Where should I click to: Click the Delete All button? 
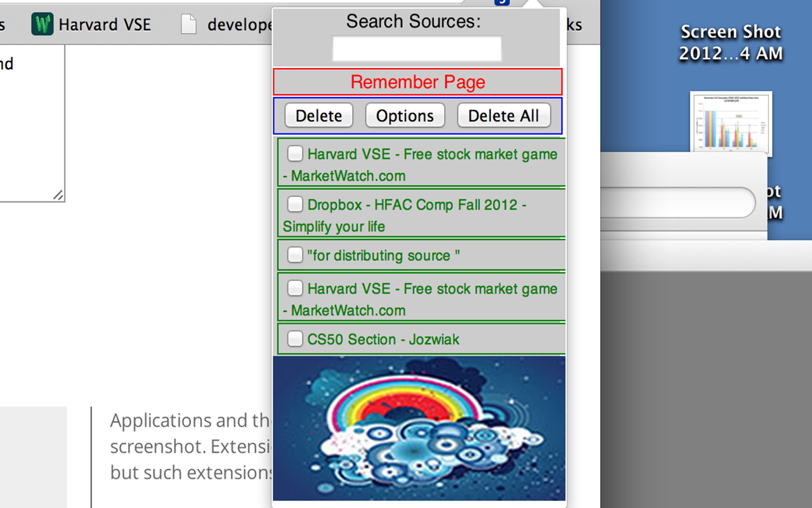click(504, 116)
